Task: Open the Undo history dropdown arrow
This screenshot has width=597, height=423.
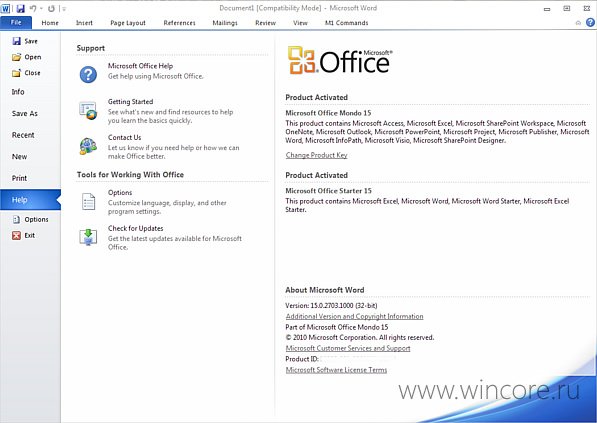Action: (41, 8)
